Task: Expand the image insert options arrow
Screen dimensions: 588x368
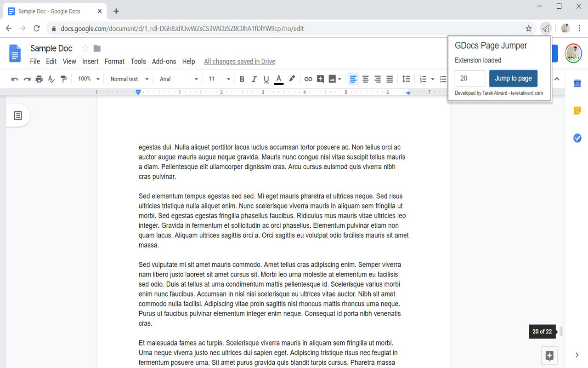Action: click(x=340, y=79)
